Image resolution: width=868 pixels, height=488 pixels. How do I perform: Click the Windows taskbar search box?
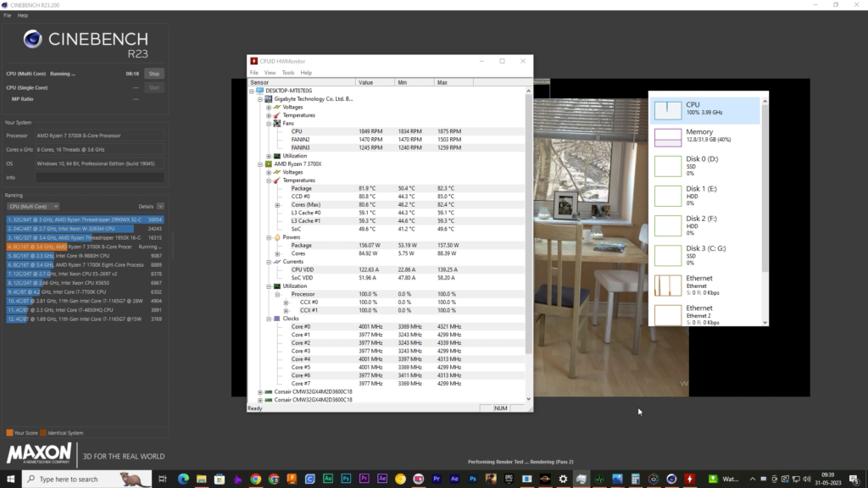(87, 479)
